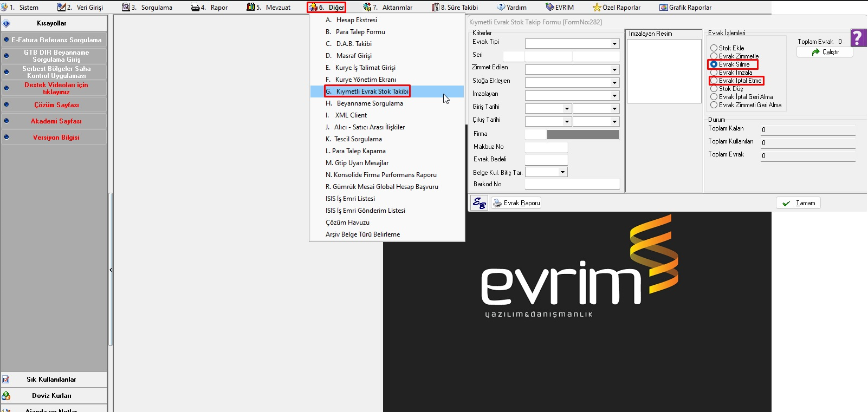The height and width of the screenshot is (412, 868).
Task: Click the Kısayollar info icon
Action: 7,23
